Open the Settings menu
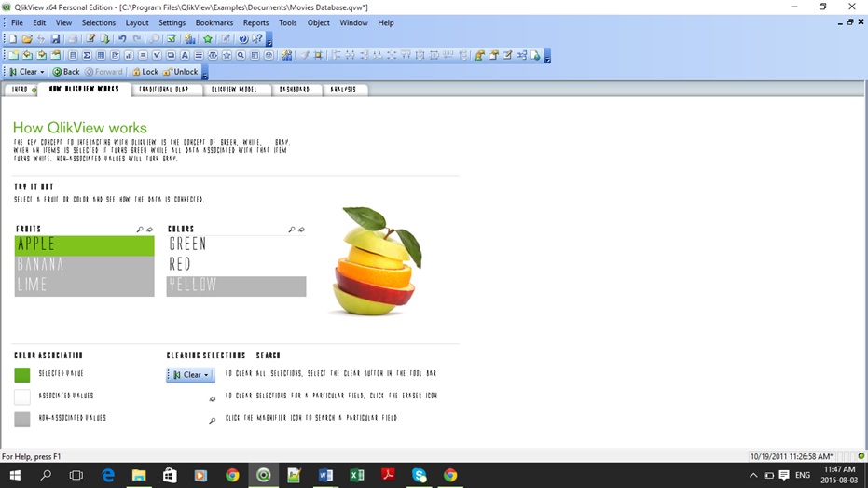 click(x=172, y=22)
